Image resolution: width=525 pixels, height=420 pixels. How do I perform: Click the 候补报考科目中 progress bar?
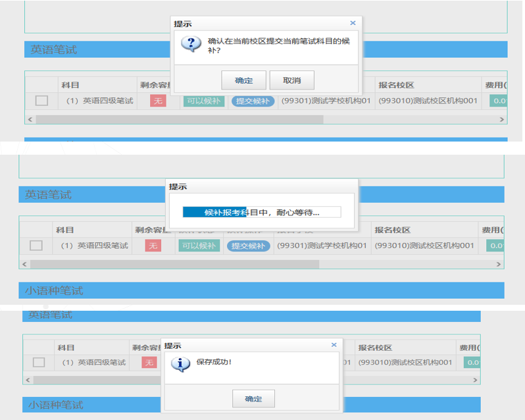coord(261,212)
